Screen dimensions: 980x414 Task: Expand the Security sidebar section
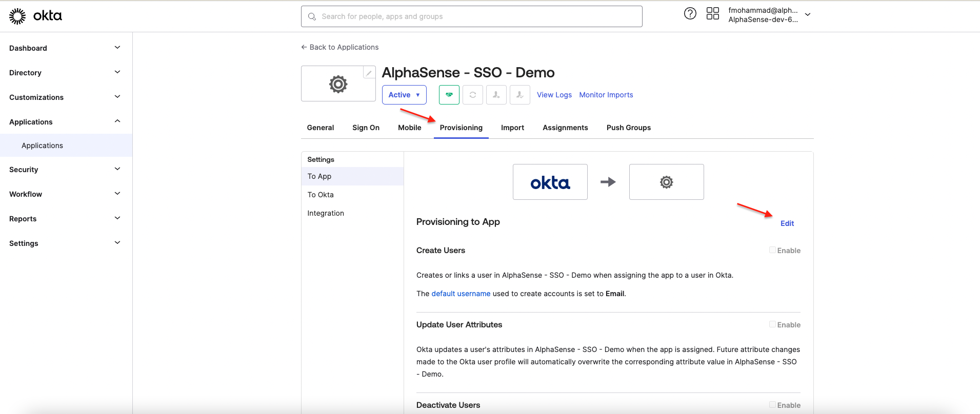click(117, 169)
